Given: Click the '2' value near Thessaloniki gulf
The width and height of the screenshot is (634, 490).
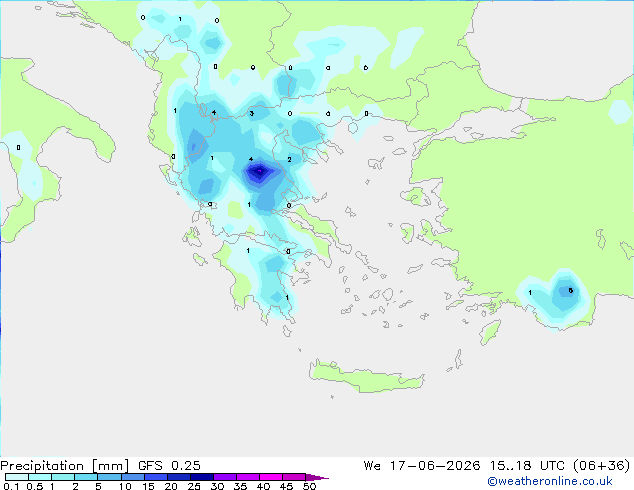Looking at the screenshot, I should click(x=289, y=159).
